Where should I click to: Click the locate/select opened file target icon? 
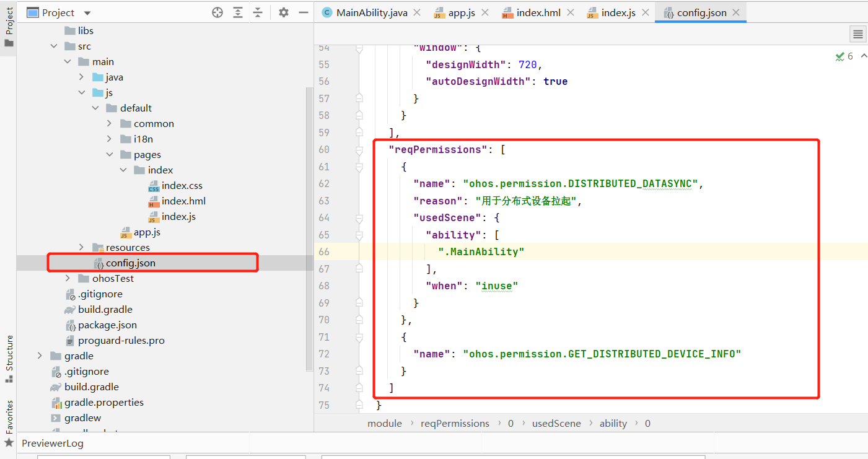[217, 12]
